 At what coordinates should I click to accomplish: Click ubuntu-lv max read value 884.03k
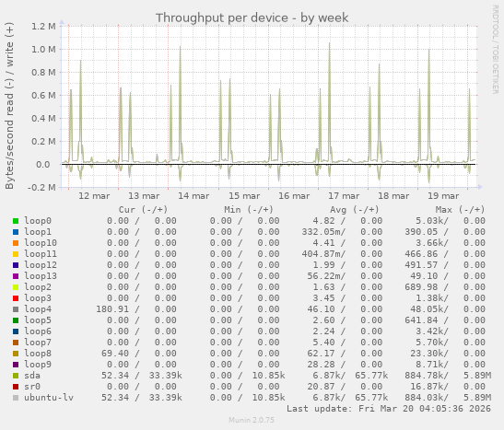coord(424,398)
